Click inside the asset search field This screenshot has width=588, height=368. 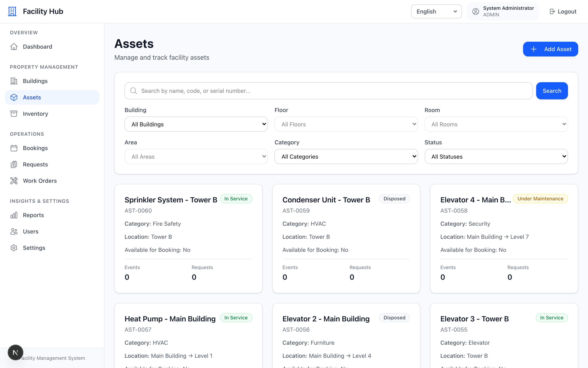tap(329, 91)
